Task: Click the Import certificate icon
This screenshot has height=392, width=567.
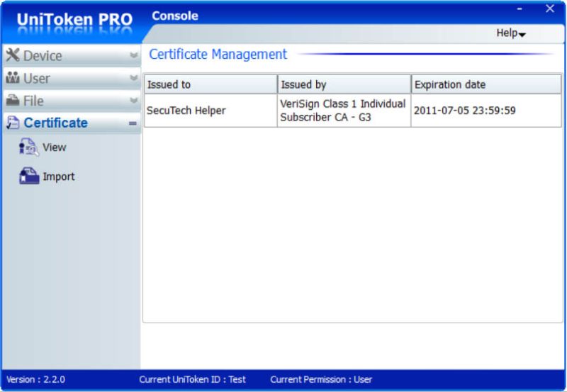Action: [29, 176]
